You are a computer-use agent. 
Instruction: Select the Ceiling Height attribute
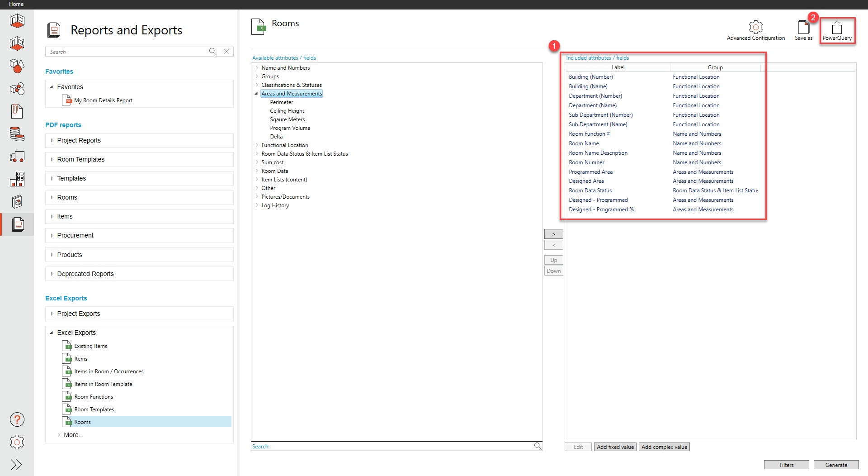click(x=287, y=111)
